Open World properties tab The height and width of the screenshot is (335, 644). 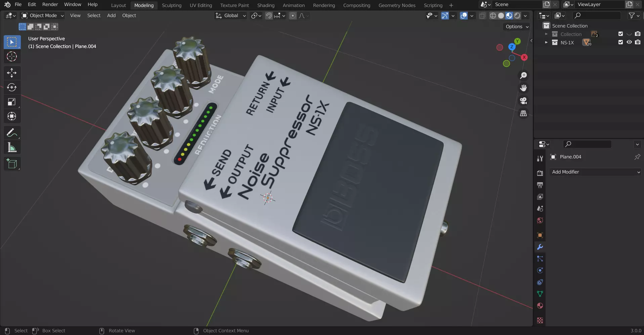tap(540, 221)
